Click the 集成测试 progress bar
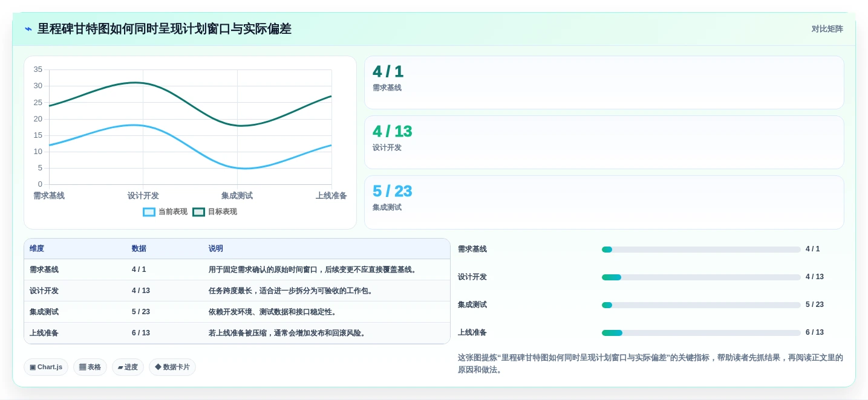The width and height of the screenshot is (868, 400). coord(701,305)
